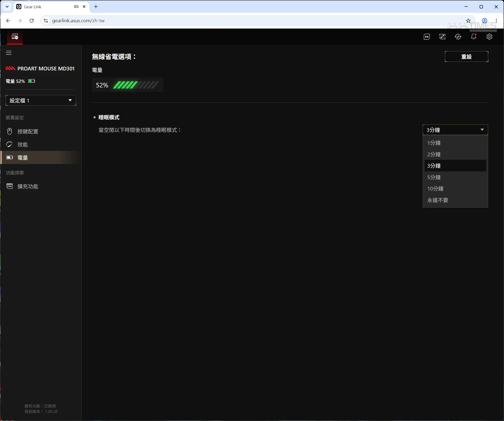Bookmark this page with the star icon
504x421 pixels.
468,21
